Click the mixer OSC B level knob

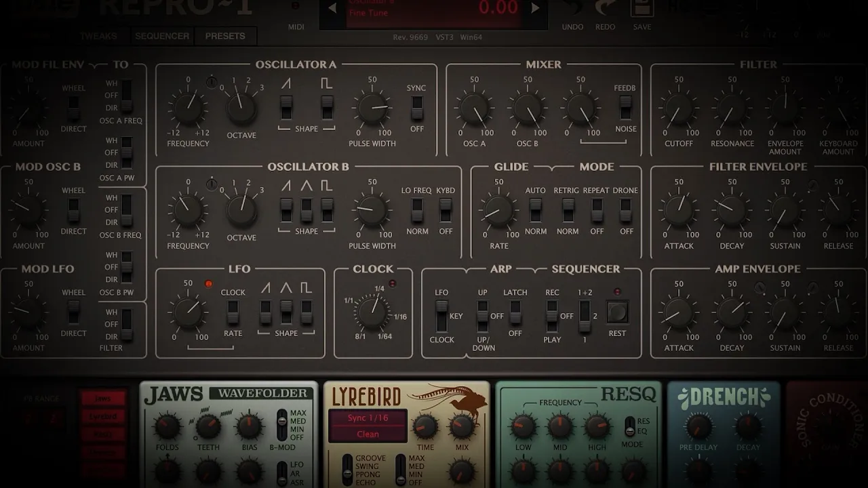point(527,108)
